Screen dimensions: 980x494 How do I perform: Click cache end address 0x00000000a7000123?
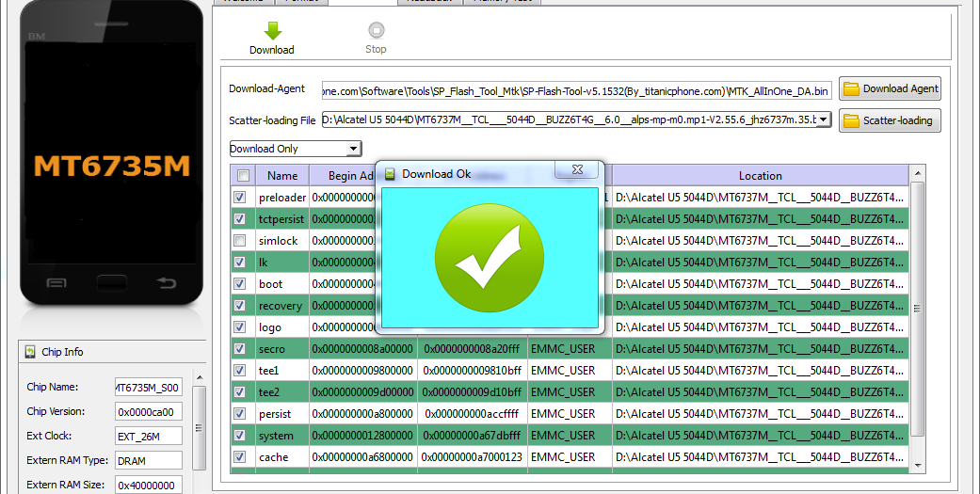click(472, 457)
